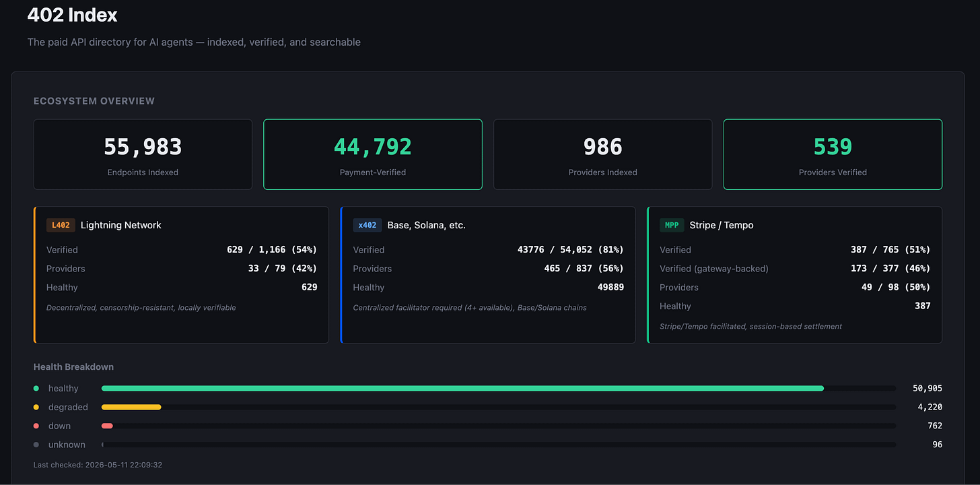Click the value 387 / 765 (51%)
Image resolution: width=980 pixels, height=485 pixels.
point(890,250)
